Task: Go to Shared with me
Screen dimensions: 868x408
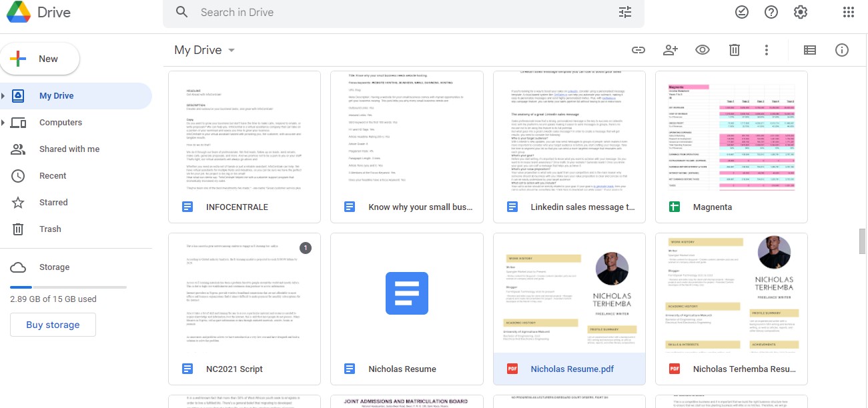Action: (69, 149)
